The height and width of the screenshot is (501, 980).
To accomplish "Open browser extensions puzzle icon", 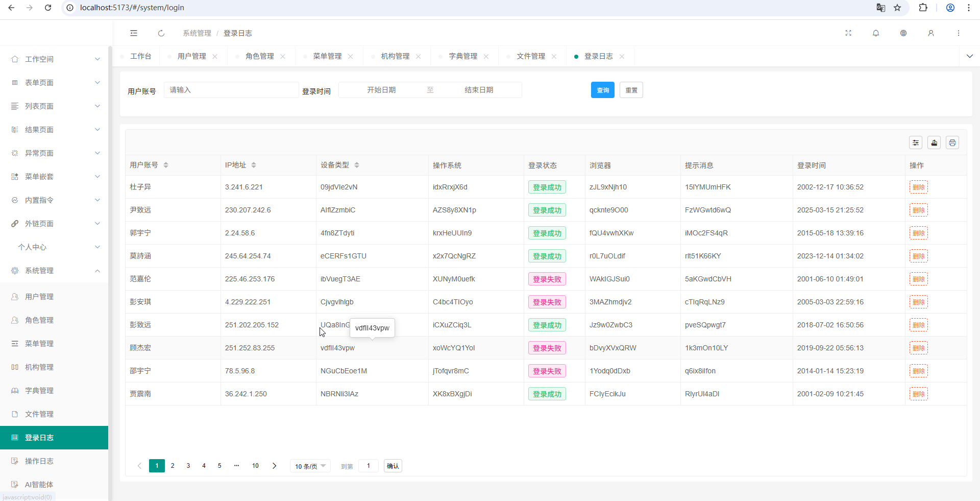I will (923, 8).
